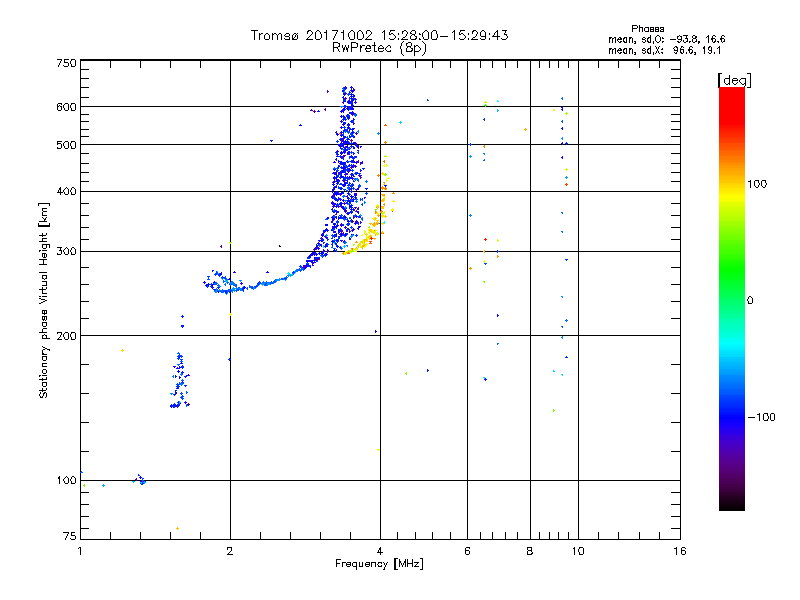Click the blue cluster at 100 km
Screen dimensions: 800x600
coord(140,479)
